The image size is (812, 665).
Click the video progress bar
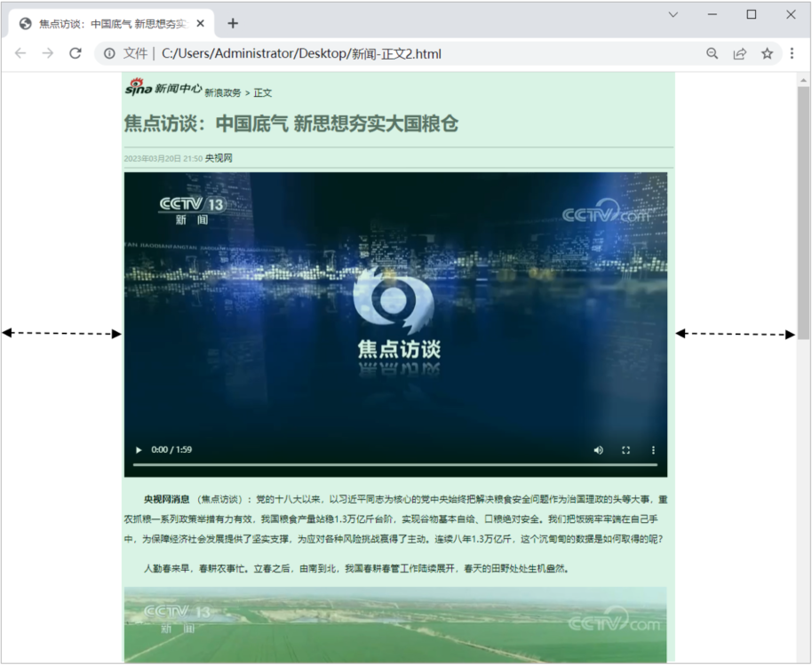point(394,464)
